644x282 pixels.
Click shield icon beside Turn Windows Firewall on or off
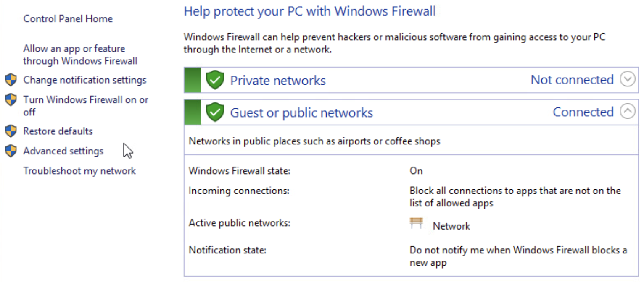[11, 100]
